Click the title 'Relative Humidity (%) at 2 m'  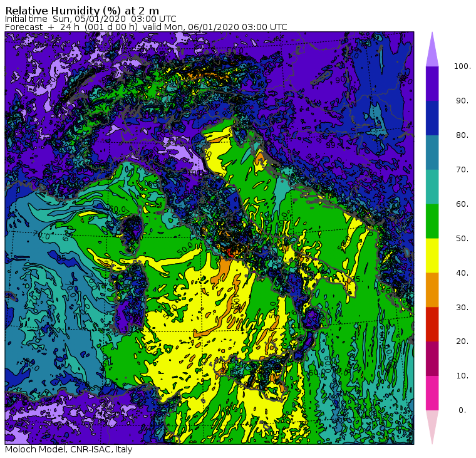pyautogui.click(x=82, y=11)
